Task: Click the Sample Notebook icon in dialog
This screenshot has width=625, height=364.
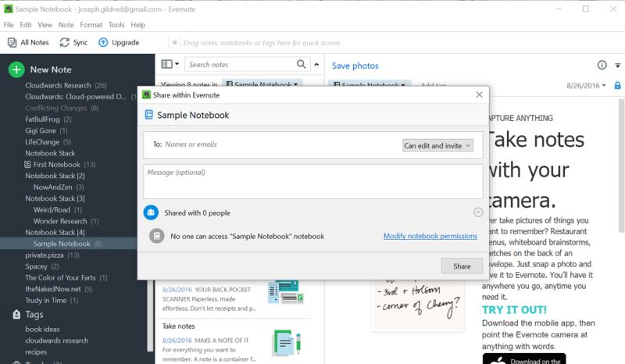Action: point(149,115)
